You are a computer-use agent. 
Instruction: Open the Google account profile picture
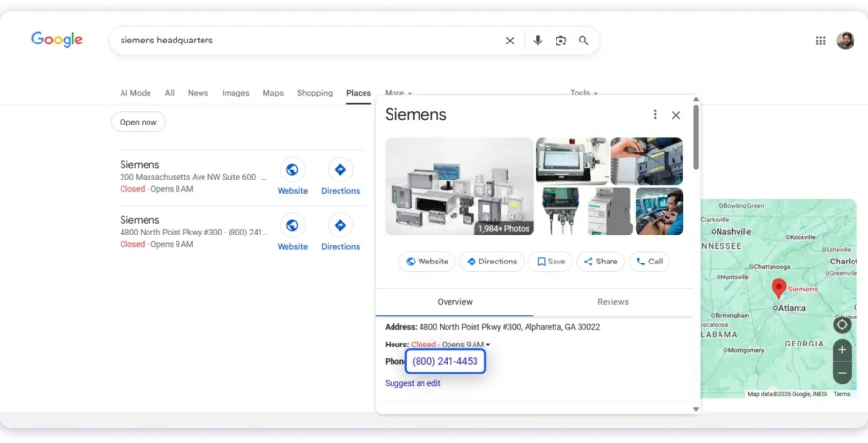coord(845,41)
